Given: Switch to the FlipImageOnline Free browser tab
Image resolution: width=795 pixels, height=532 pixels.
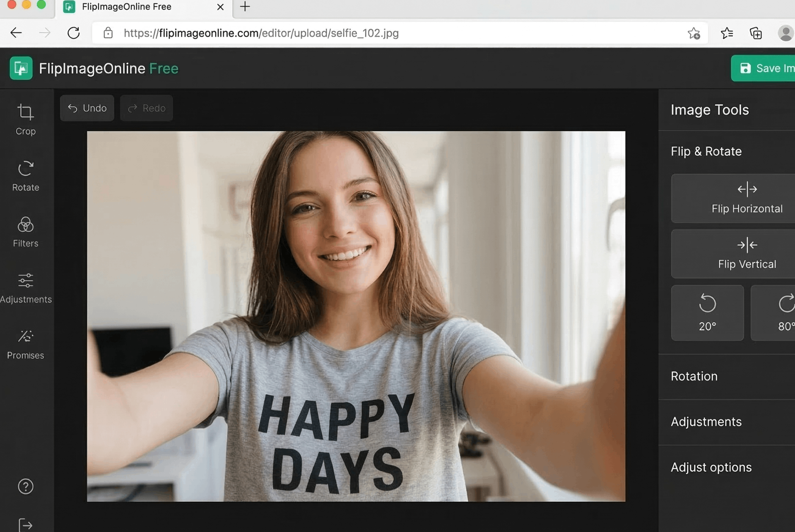Looking at the screenshot, I should pyautogui.click(x=137, y=7).
